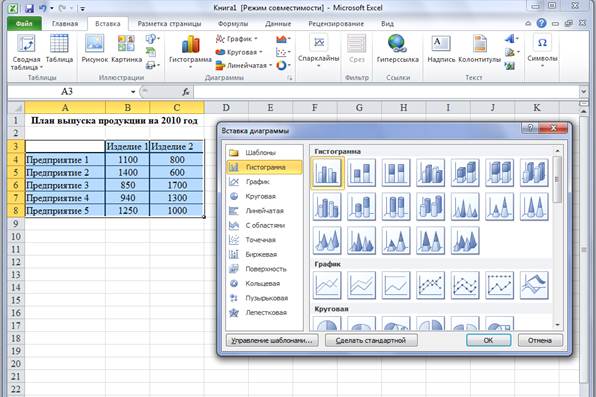Click the insert function fx icon
596x397 pixels.
[186, 92]
